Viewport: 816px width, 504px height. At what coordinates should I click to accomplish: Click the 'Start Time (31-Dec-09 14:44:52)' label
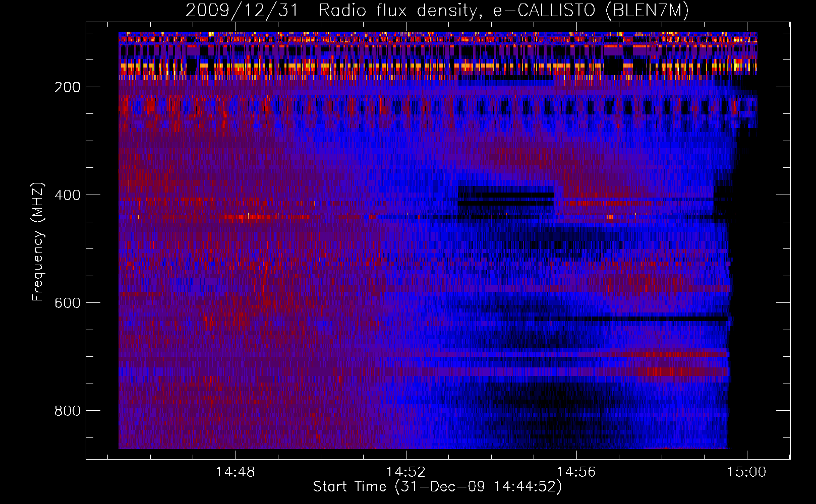coord(437,487)
